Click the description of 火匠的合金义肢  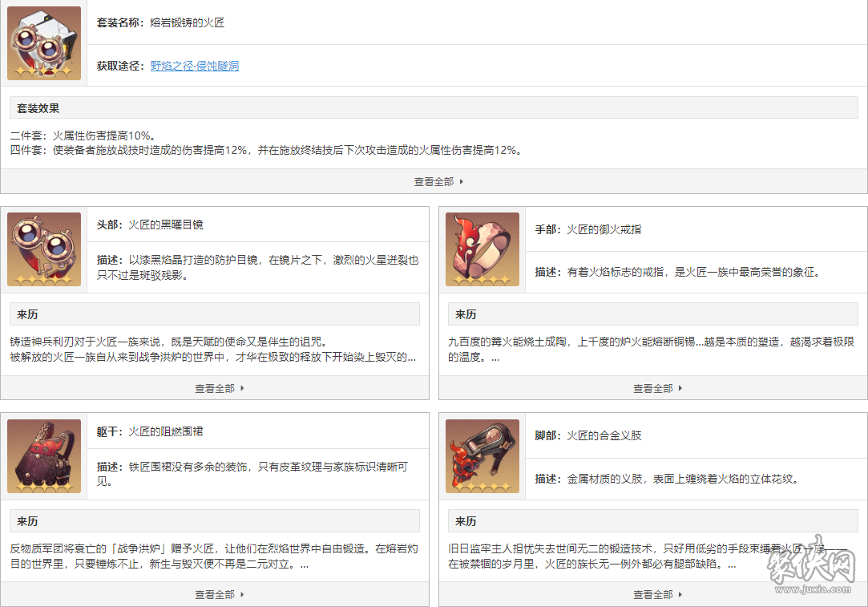tap(668, 479)
